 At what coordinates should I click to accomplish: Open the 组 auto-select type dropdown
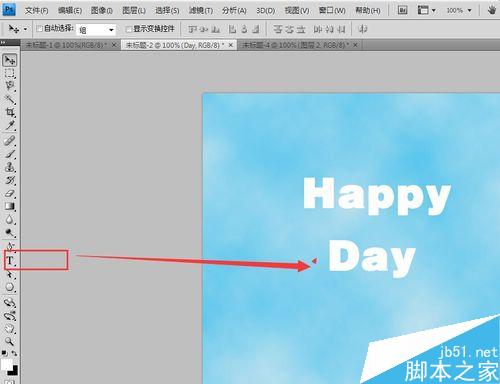coord(96,30)
